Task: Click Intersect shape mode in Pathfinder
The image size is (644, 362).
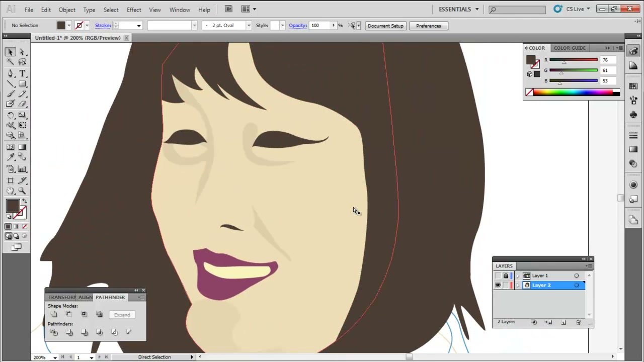Action: 84,314
